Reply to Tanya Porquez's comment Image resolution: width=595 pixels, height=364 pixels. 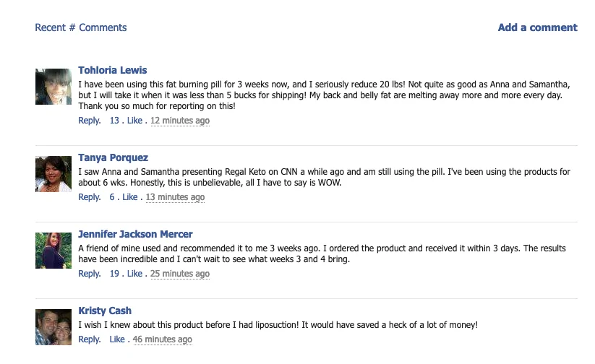pyautogui.click(x=89, y=197)
